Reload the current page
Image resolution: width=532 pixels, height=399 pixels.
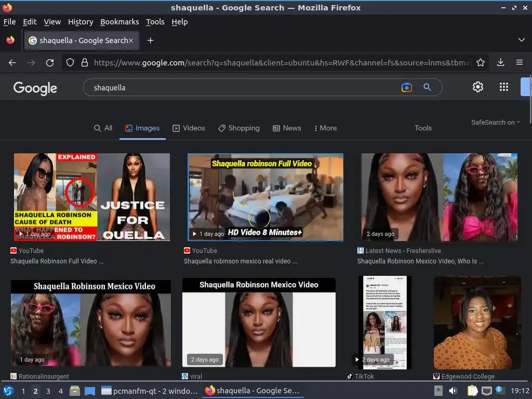50,63
